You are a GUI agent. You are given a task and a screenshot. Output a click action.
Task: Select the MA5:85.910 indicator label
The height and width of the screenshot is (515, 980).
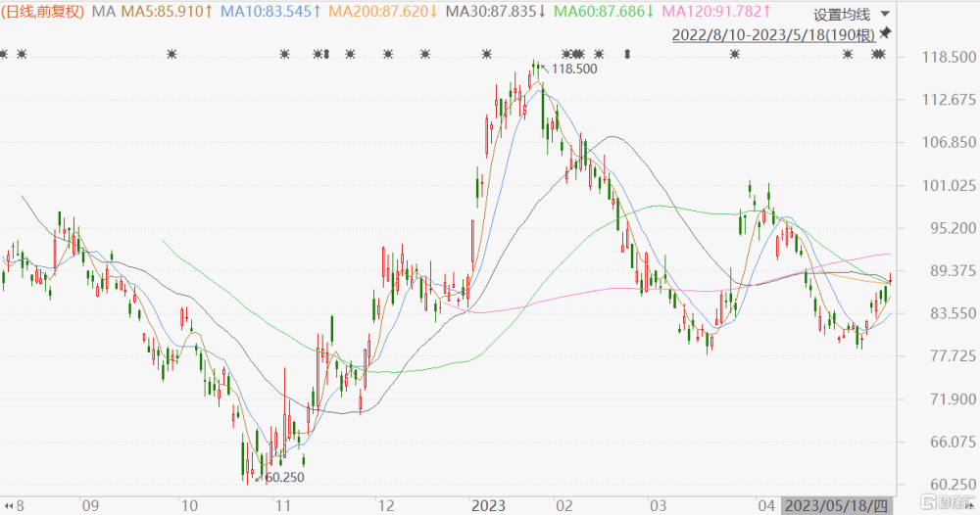(168, 11)
